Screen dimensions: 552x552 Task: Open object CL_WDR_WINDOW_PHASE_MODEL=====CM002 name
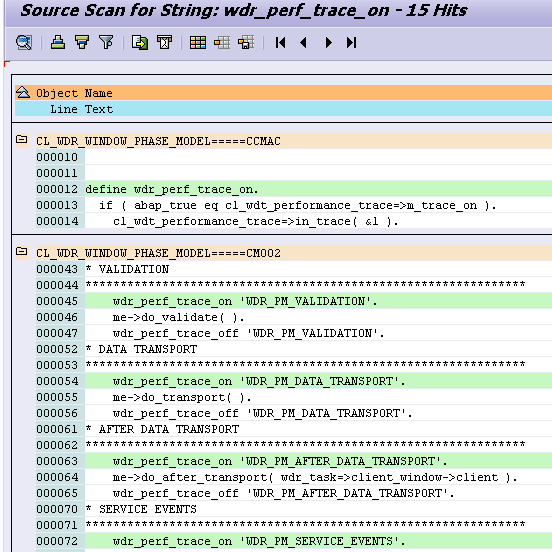click(158, 253)
